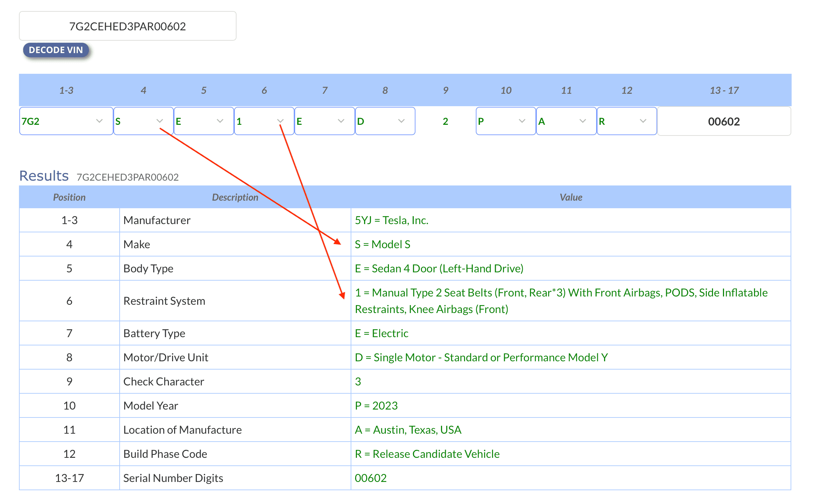The image size is (813, 504).
Task: Click the DECODE VIN button
Action: click(x=56, y=50)
